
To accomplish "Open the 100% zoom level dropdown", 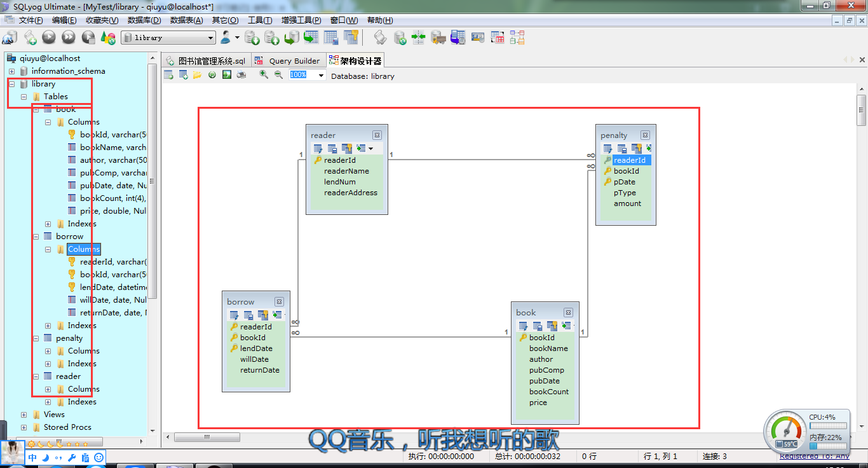I will [x=321, y=75].
